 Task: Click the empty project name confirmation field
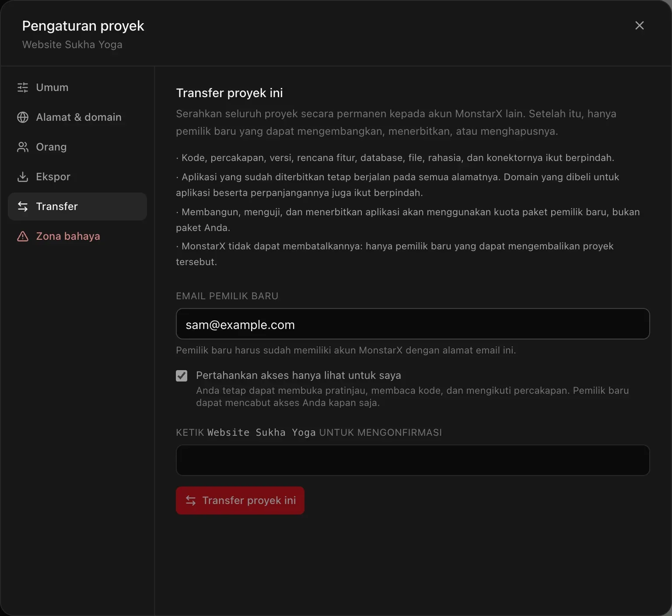[x=413, y=460]
